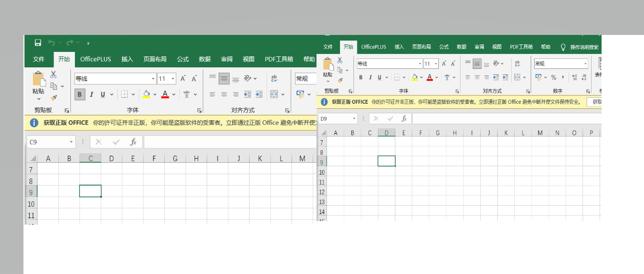The image size is (644, 274).
Task: Toggle Underline in left Excel window
Action: pyautogui.click(x=103, y=94)
